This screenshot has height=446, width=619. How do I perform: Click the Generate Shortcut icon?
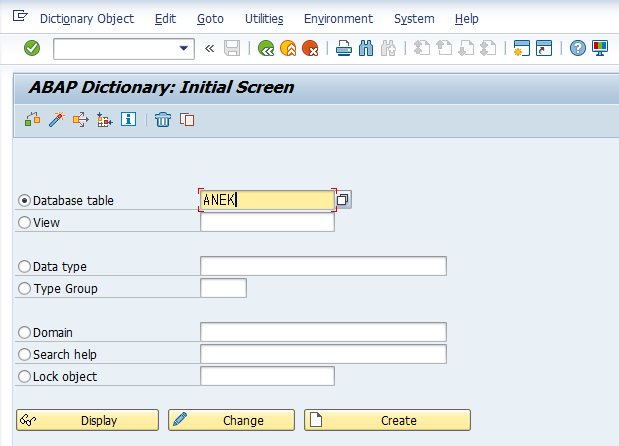[544, 49]
